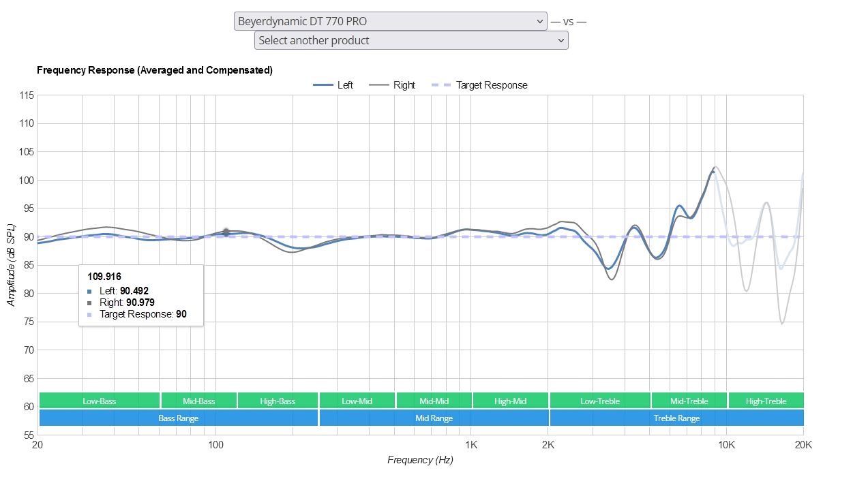Click the 'Frequency (Hz)' axis title

pos(420,460)
